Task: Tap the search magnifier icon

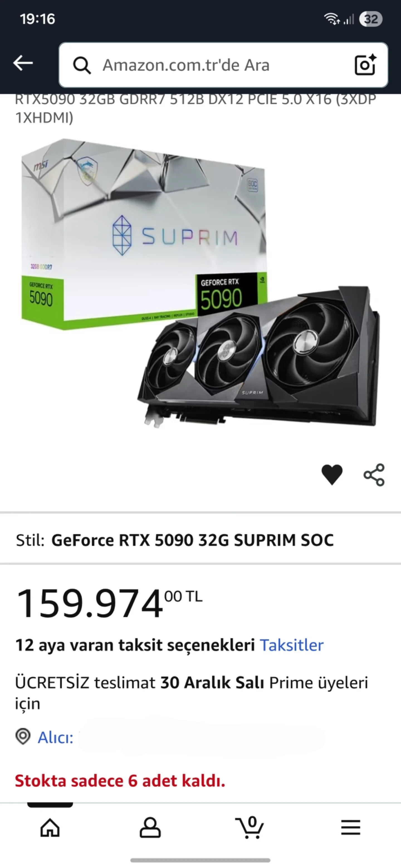Action: [x=82, y=65]
